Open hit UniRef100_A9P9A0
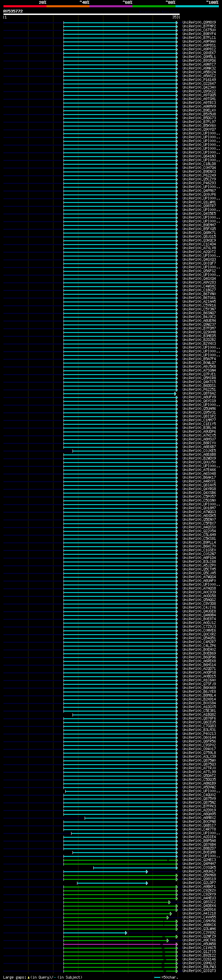Screen dimensions: 222x980 tap(199, 41)
